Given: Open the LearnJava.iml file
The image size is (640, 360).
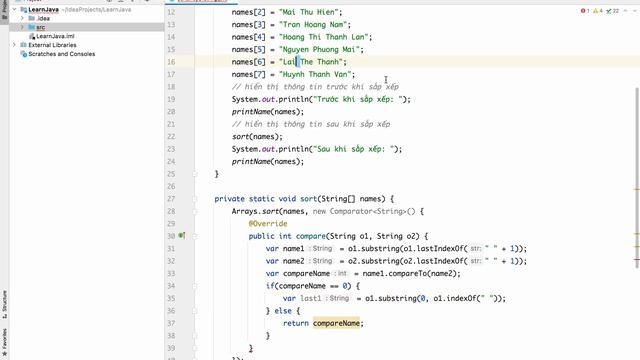Looking at the screenshot, I should point(55,36).
